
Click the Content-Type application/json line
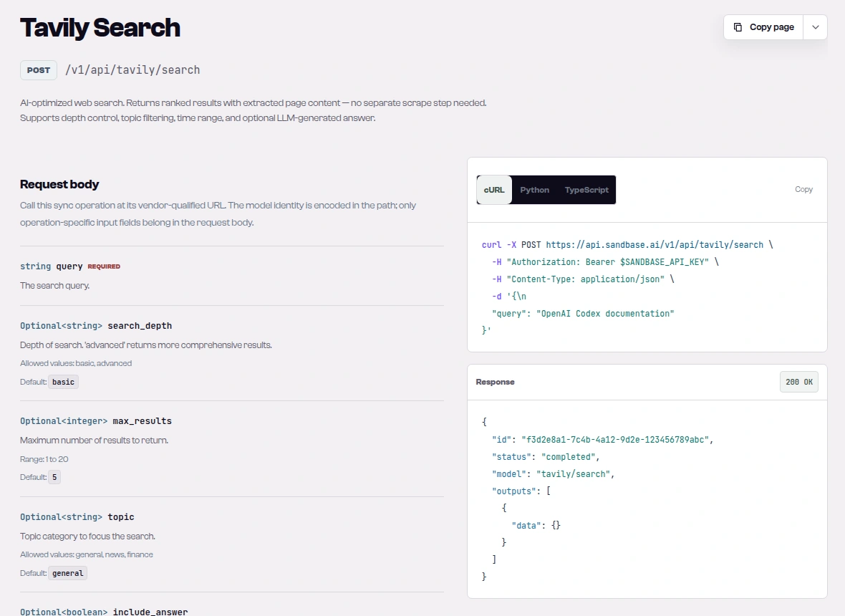(583, 279)
